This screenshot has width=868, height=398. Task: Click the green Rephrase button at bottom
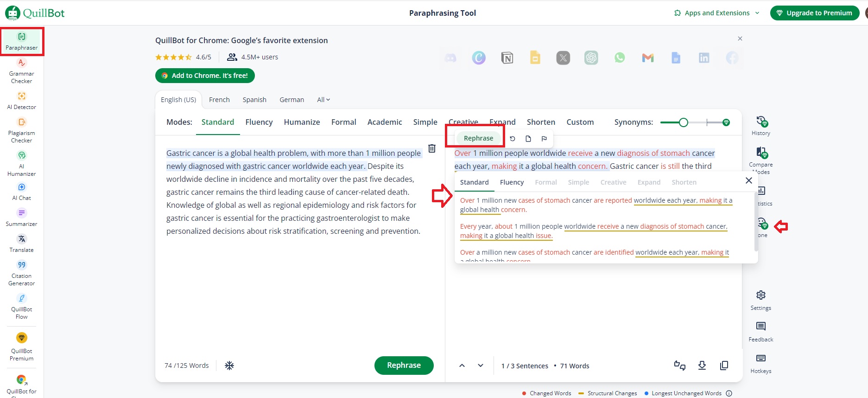coord(404,365)
